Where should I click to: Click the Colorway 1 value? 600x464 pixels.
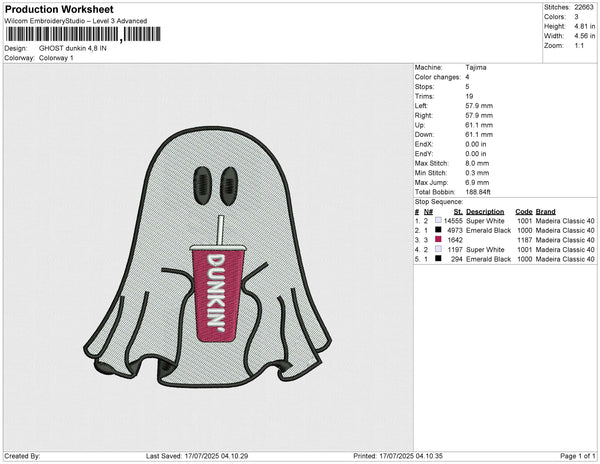click(x=56, y=58)
